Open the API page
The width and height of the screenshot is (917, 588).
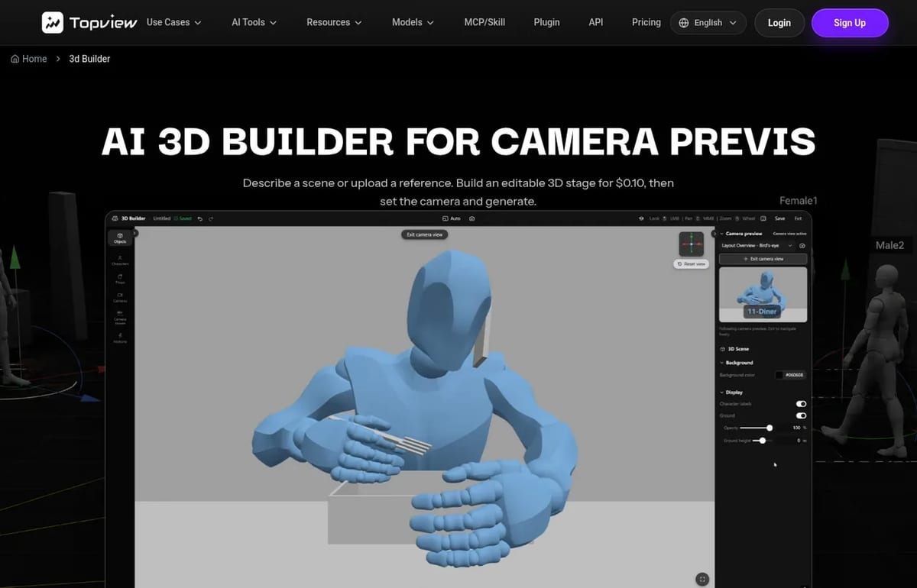point(596,22)
